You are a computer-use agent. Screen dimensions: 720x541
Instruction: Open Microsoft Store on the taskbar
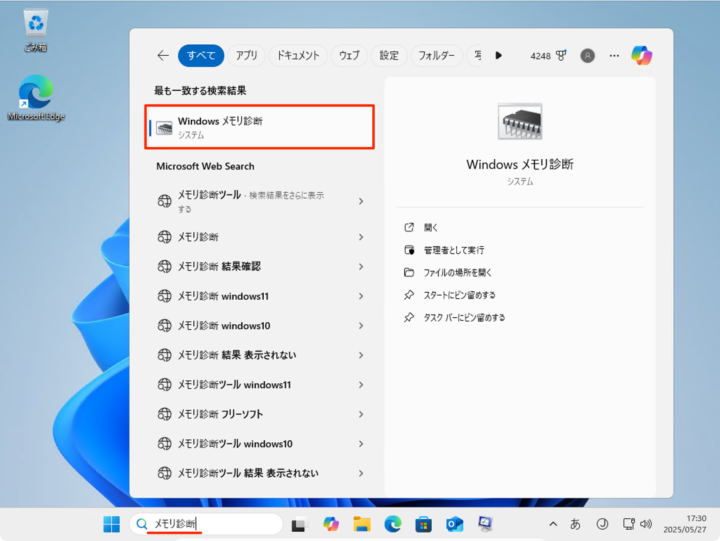423,524
